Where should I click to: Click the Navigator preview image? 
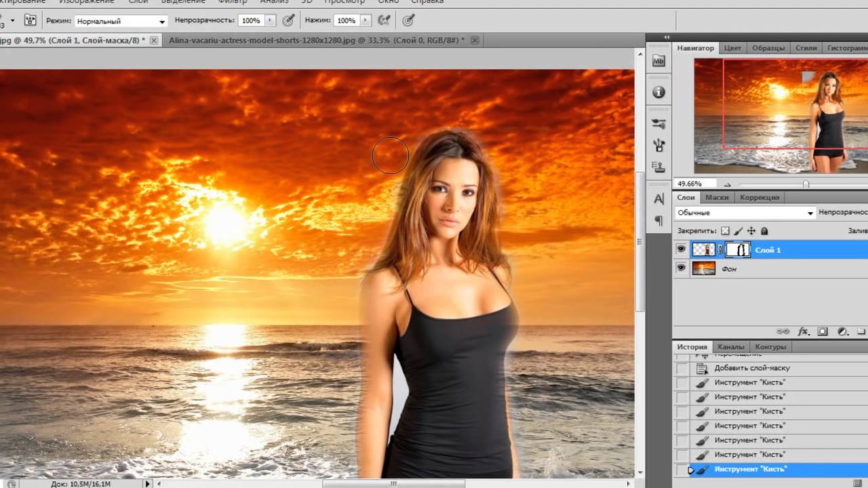781,116
